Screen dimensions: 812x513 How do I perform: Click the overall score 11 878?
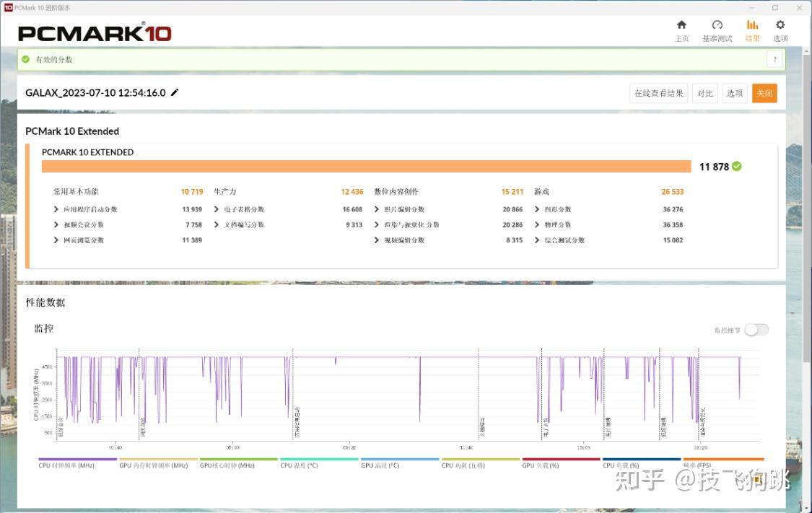(714, 167)
